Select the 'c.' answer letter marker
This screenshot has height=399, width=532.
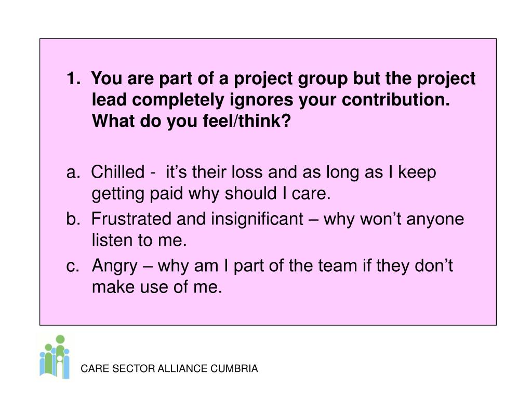[73, 265]
